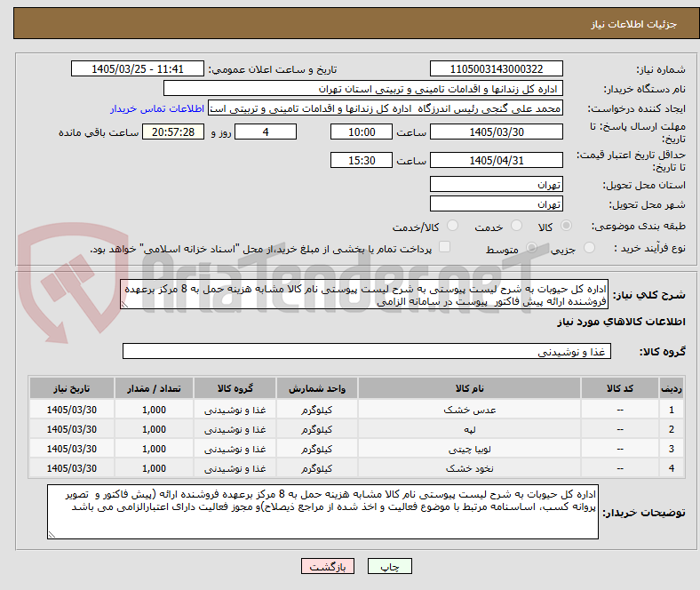Click the شرح کلی نیاز description text area
The width and height of the screenshot is (700, 590).
click(x=364, y=294)
